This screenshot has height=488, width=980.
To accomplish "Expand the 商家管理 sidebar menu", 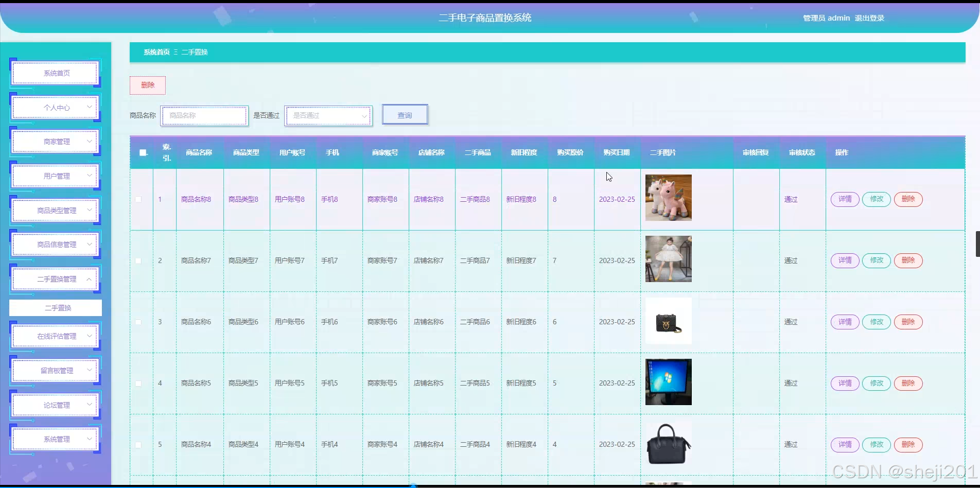I will click(x=55, y=141).
